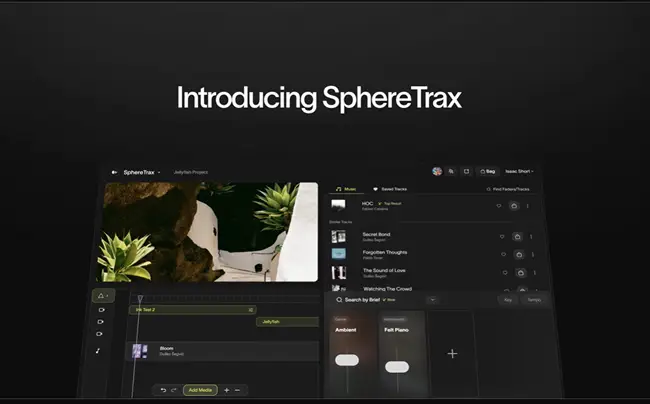Select the Secret Bond track title
Screen dimensions: 650x404
click(376, 234)
